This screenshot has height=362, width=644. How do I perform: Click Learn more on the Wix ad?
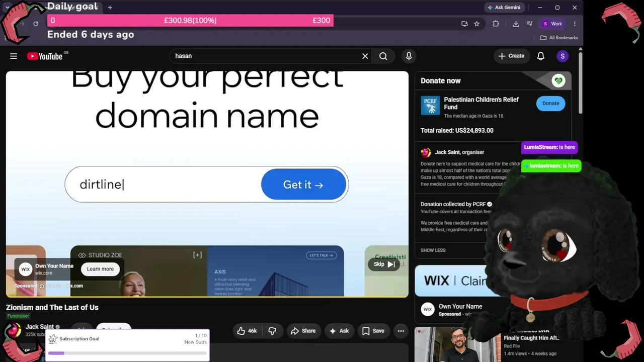(100, 269)
